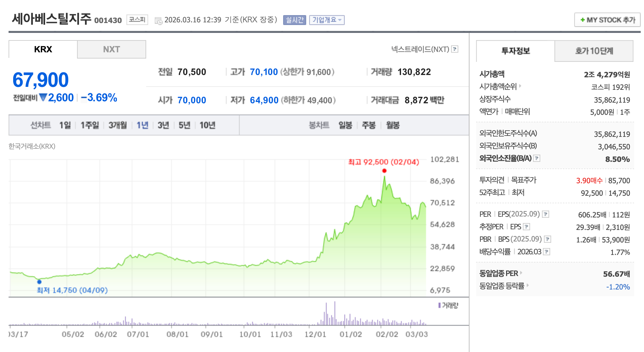
Task: Expand the 동일업종 PER arrow link
Action: coord(521,273)
